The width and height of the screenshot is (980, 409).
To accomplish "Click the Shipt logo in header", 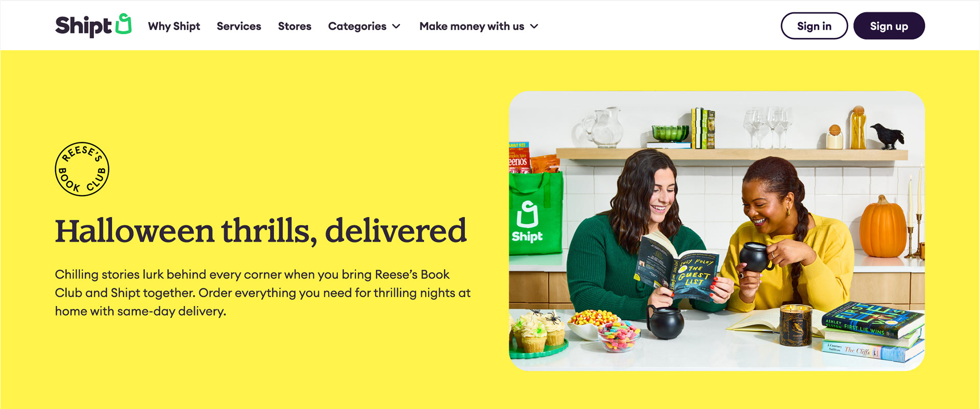I will coord(93,26).
